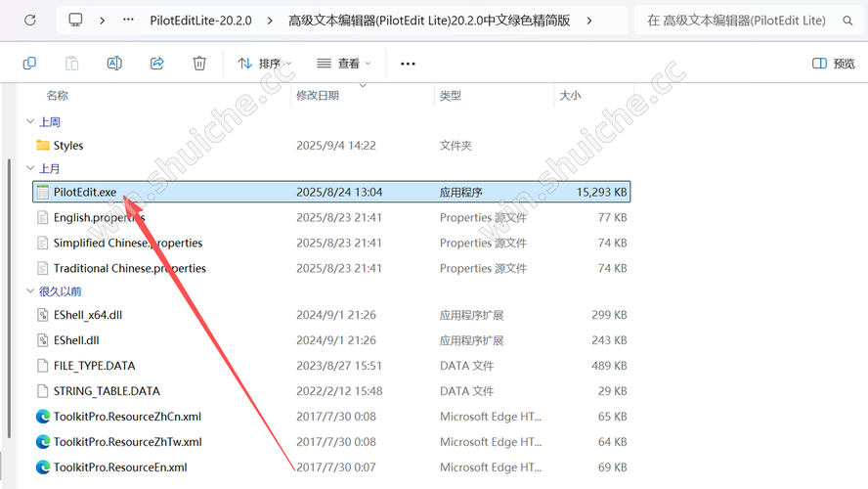Open the See more toolbar options

408,64
